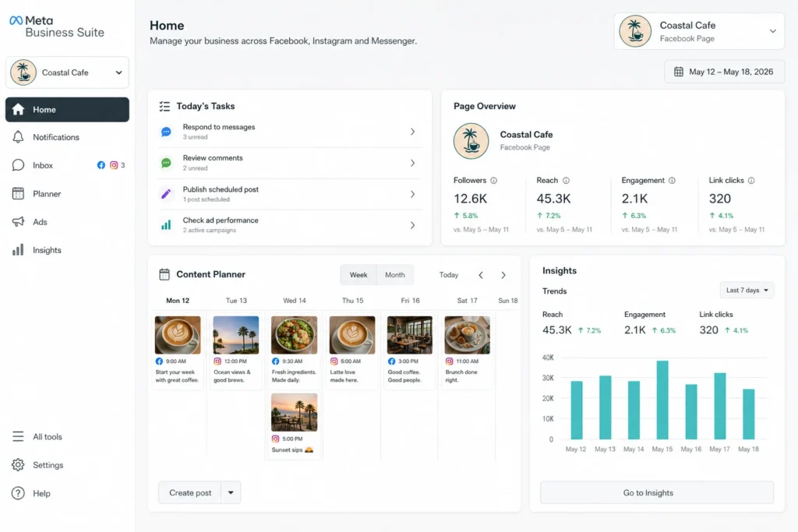Go to next week in planner
Viewport: 798px width, 532px height.
[503, 275]
